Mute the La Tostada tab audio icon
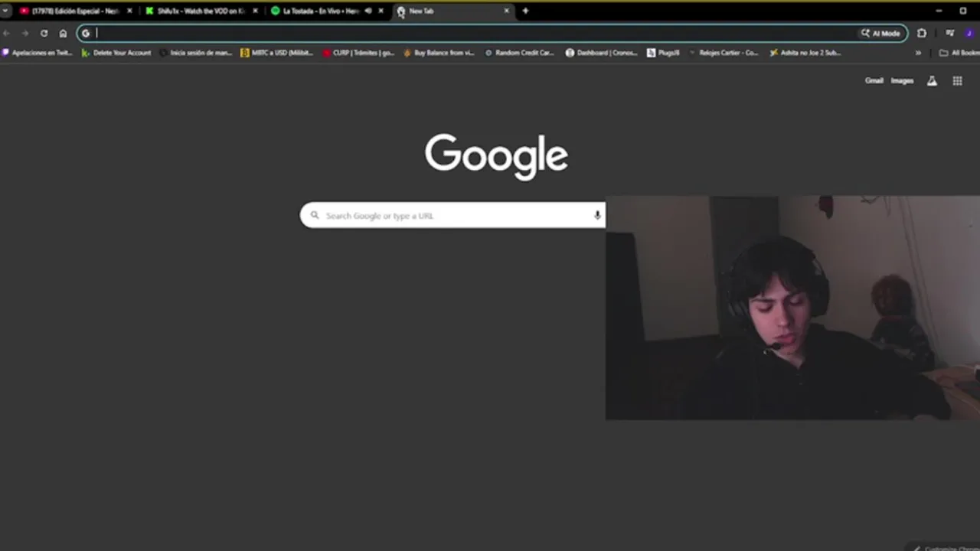Image resolution: width=980 pixels, height=551 pixels. pyautogui.click(x=368, y=11)
